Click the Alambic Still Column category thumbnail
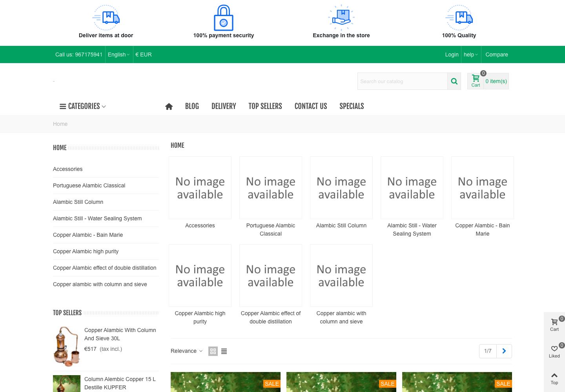The height and width of the screenshot is (392, 565). (341, 188)
